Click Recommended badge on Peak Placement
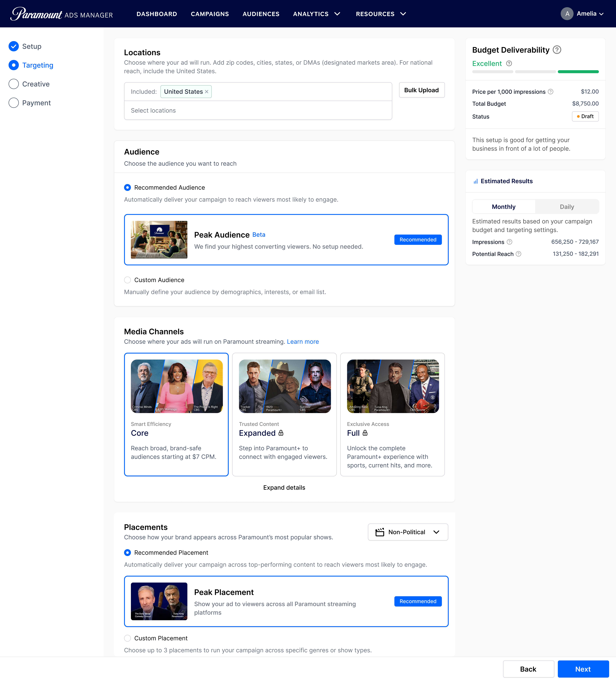 pos(418,601)
